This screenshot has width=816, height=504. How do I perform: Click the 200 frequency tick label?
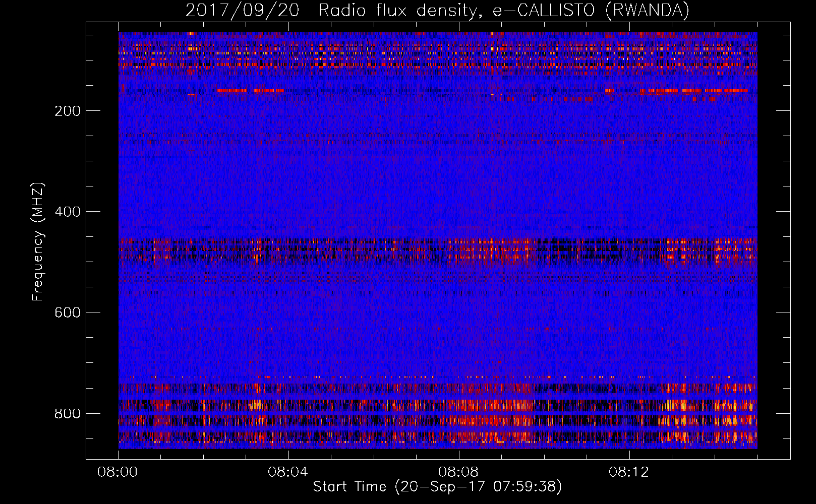(67, 111)
